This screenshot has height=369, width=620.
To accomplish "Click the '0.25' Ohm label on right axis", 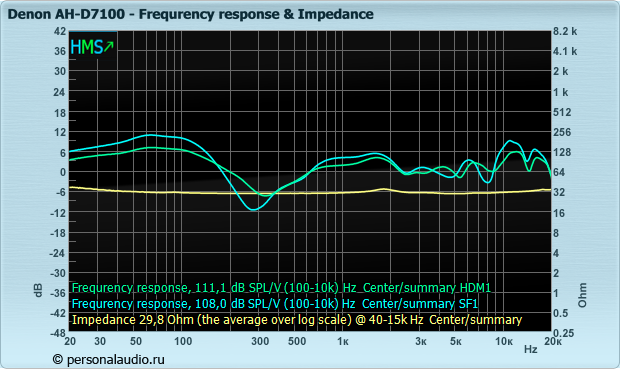I will point(563,333).
